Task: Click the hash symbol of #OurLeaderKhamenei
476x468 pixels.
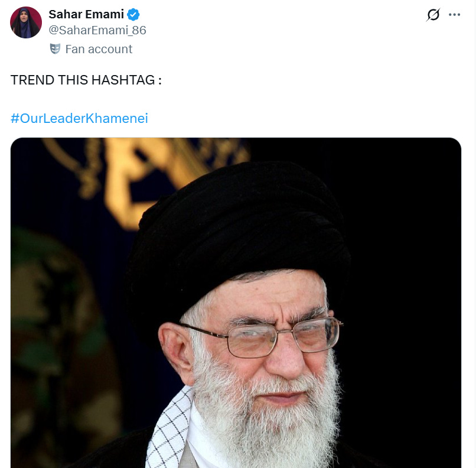Action: 15,118
